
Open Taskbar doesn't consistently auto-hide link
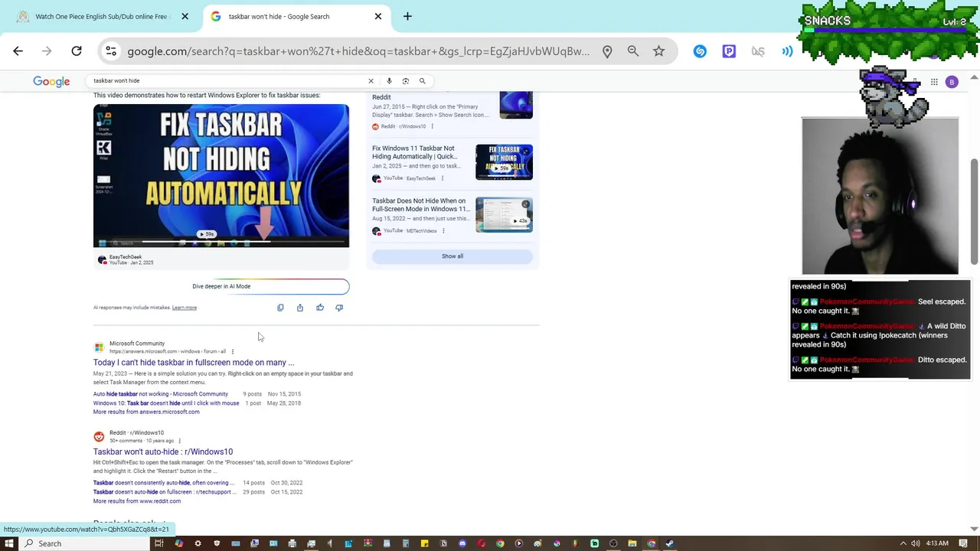click(164, 483)
